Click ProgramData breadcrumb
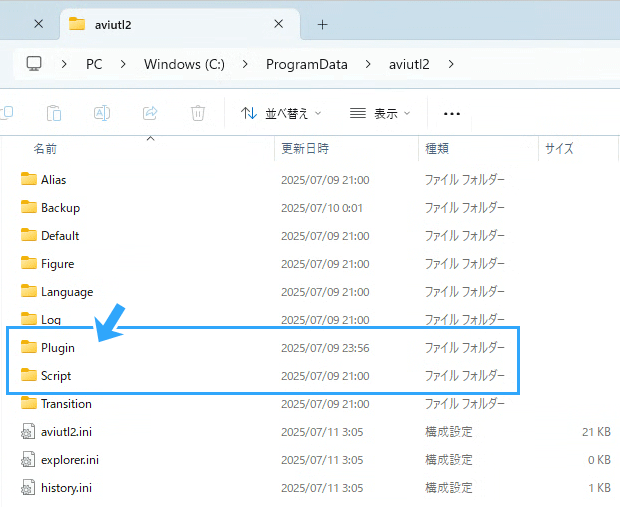This screenshot has height=507, width=620. (x=306, y=64)
